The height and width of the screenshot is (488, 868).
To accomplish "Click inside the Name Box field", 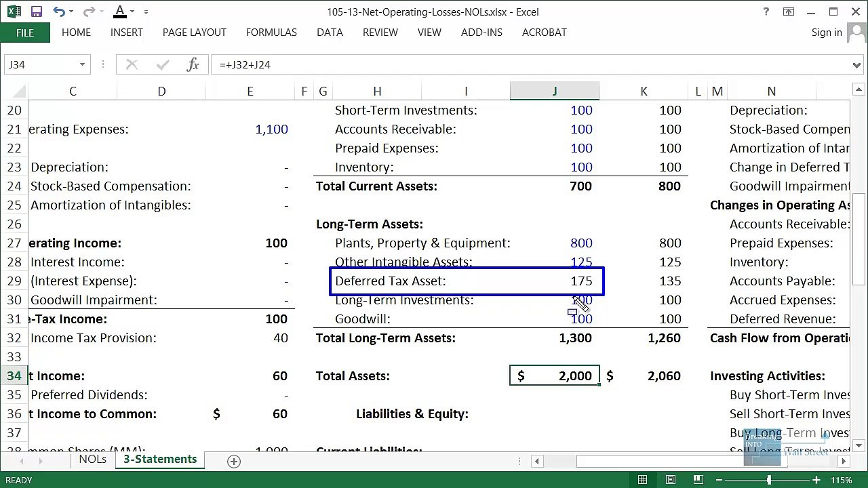I will coord(41,64).
